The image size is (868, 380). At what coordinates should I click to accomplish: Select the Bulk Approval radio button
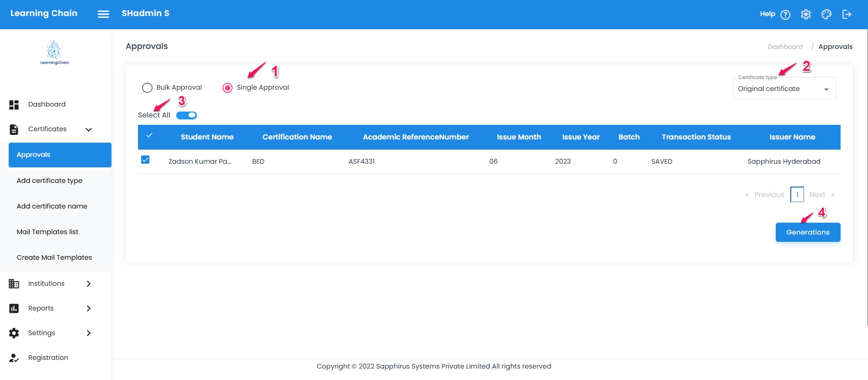click(147, 88)
